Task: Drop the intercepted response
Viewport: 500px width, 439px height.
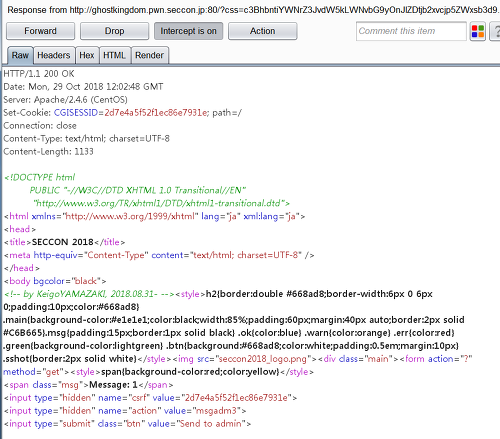Action: pyautogui.click(x=114, y=31)
